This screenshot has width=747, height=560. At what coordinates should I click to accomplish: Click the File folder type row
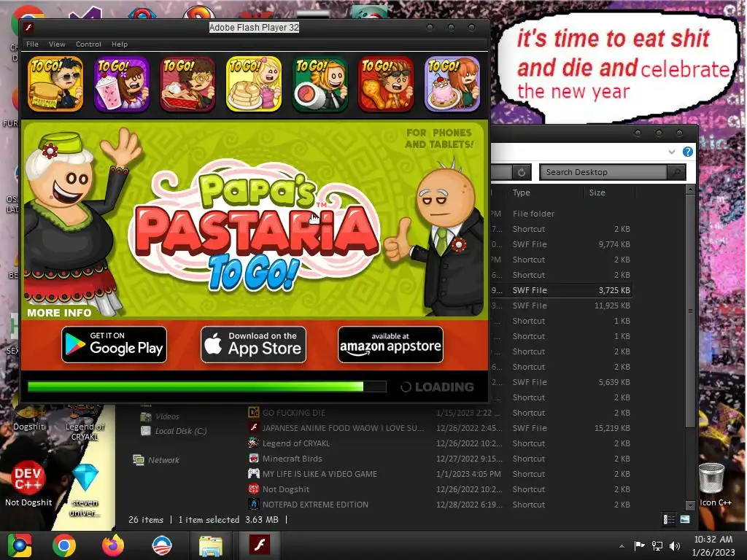coord(563,214)
